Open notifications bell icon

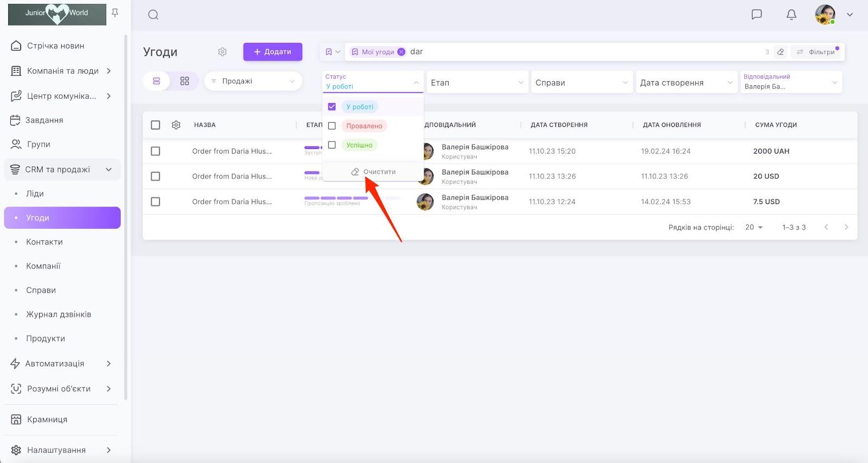coord(791,15)
